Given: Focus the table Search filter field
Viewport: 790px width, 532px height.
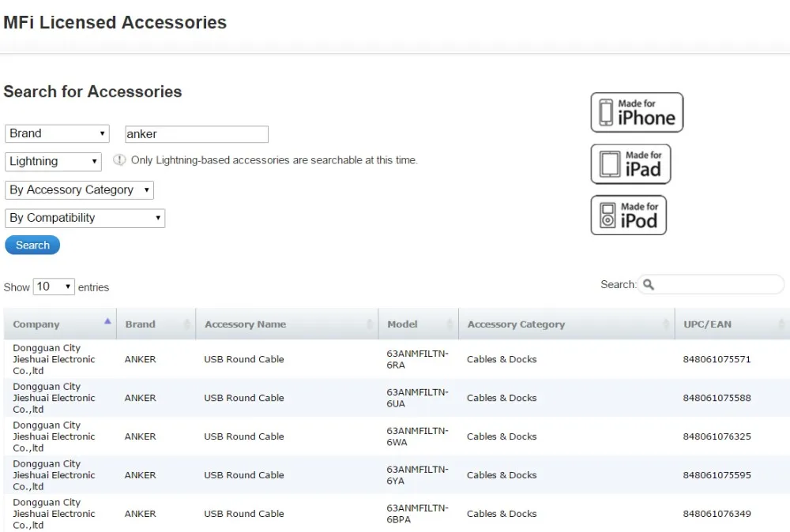Looking at the screenshot, I should pos(710,284).
